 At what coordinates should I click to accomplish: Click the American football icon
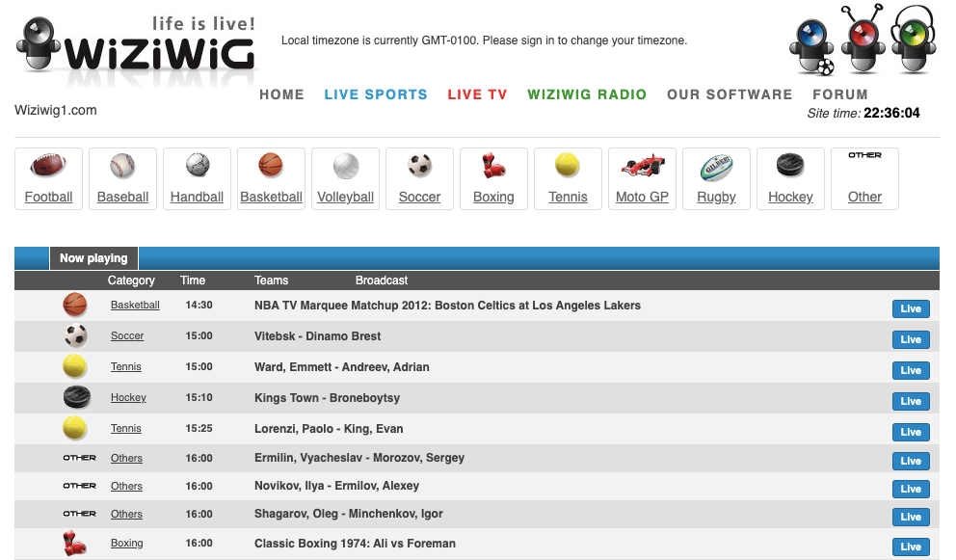coord(48,166)
